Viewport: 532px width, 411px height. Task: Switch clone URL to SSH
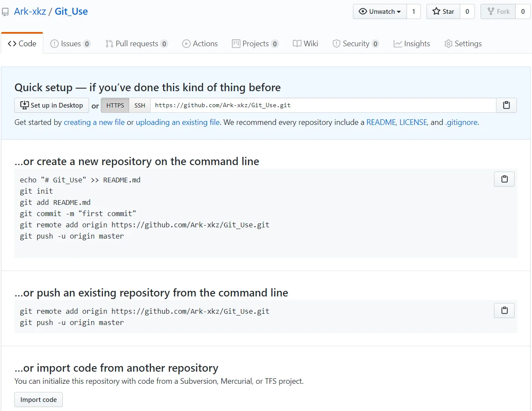click(x=140, y=105)
